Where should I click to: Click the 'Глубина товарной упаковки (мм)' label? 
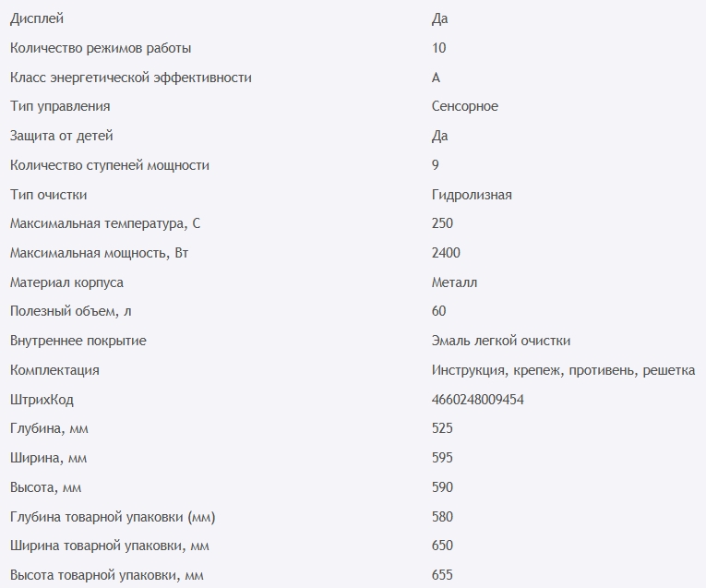[113, 517]
